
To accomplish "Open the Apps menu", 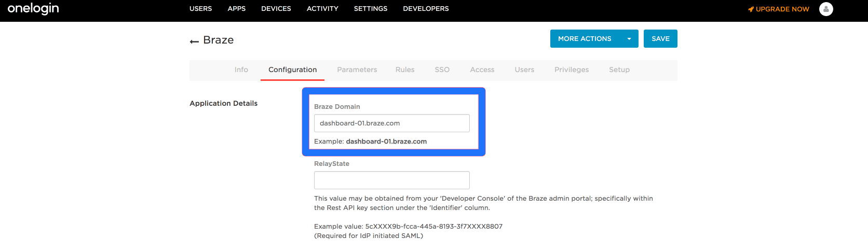I will (236, 9).
